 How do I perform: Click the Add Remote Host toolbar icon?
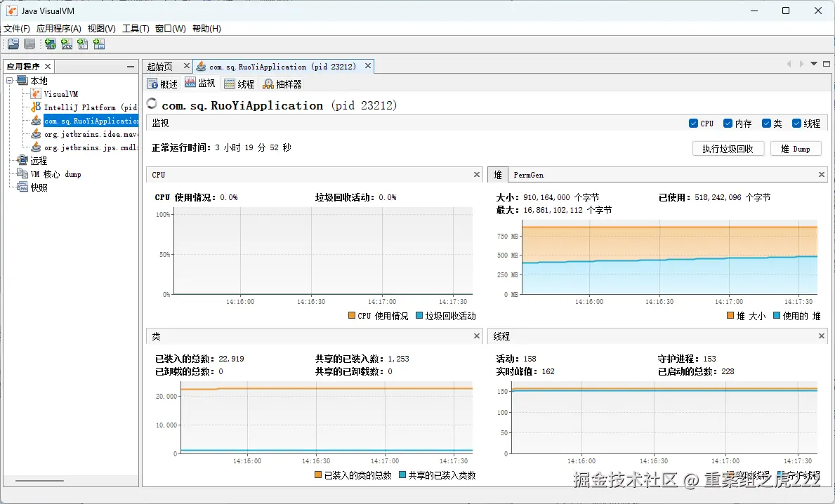pos(51,44)
